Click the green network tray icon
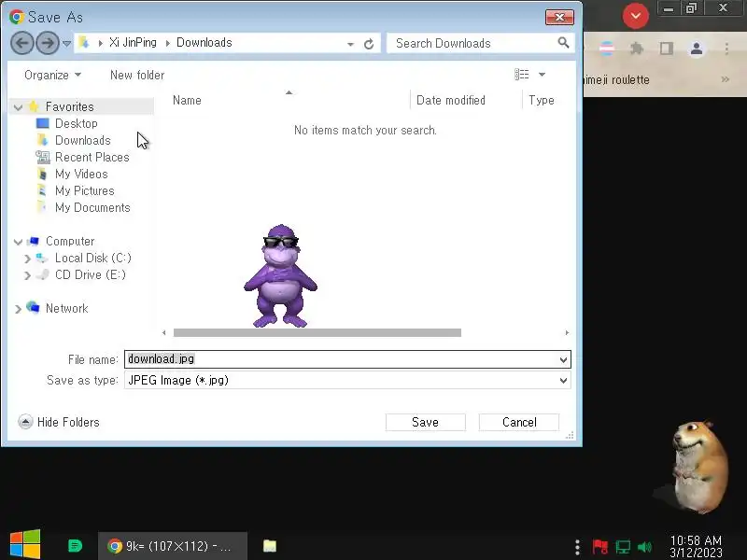Screen dimensions: 747x560 [622, 547]
